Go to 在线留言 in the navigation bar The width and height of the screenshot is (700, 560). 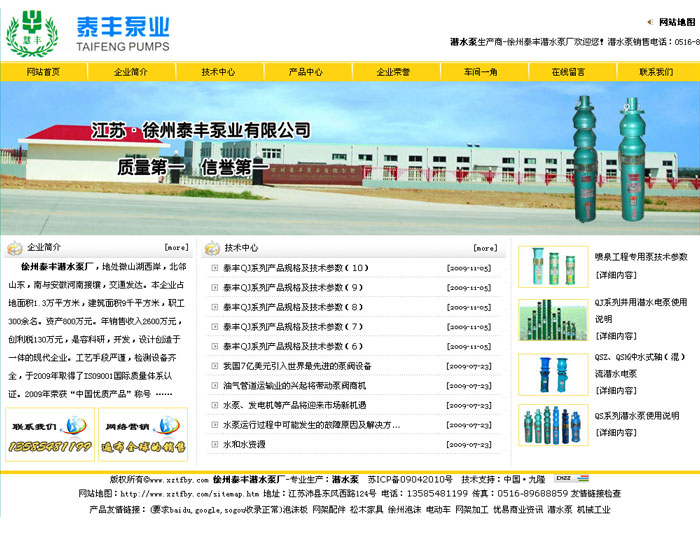568,72
